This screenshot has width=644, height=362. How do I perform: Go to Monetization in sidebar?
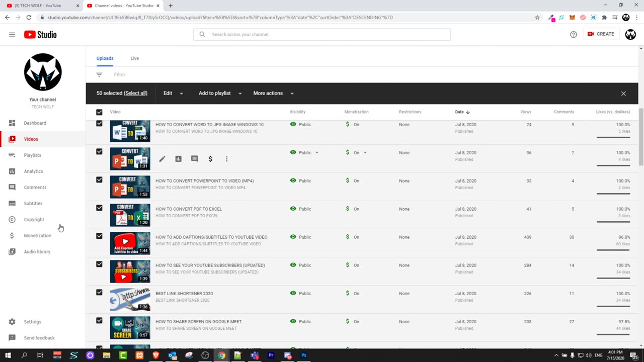pyautogui.click(x=43, y=235)
